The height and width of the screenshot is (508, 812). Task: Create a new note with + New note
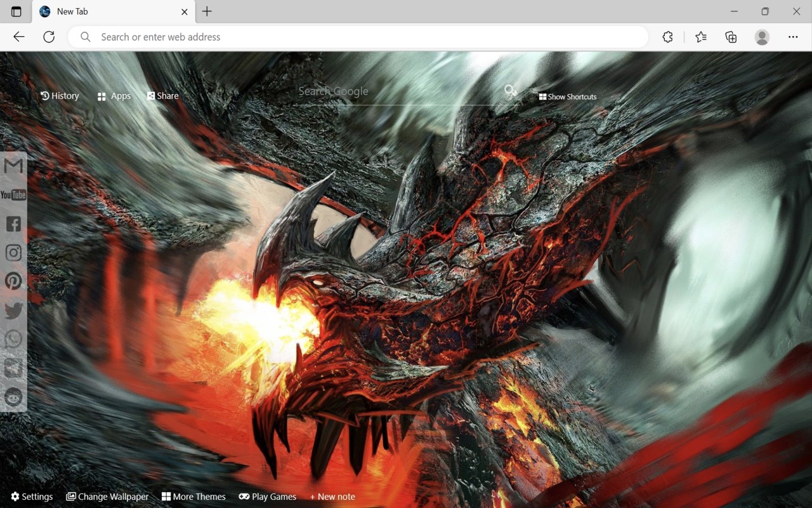[x=332, y=497]
